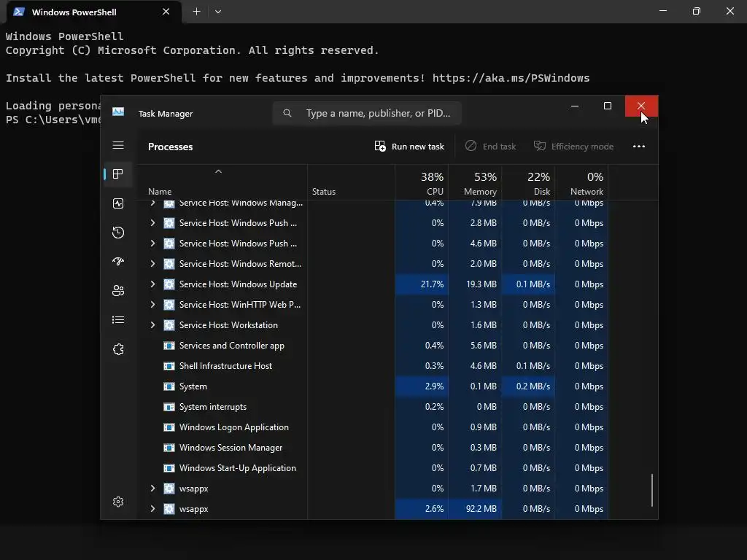
Task: Click the Shell Infrastructure Host process icon
Action: point(169,366)
